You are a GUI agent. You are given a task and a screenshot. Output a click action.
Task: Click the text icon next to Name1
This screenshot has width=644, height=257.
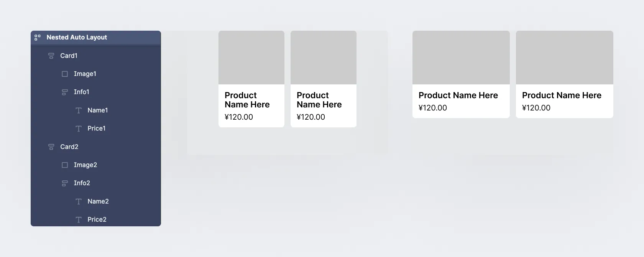click(79, 110)
